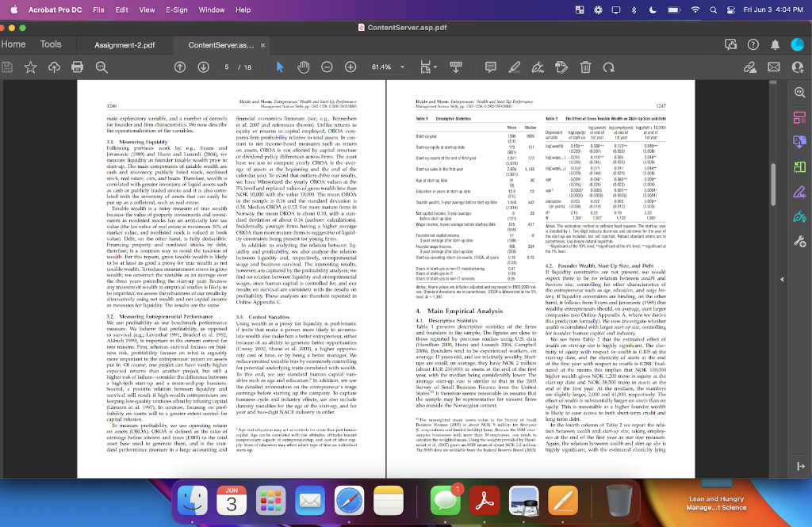Zoom in with the plus button

click(x=350, y=67)
